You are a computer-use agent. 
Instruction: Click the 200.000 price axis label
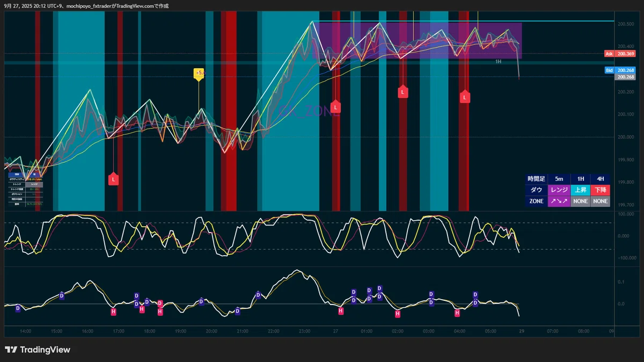(625, 137)
